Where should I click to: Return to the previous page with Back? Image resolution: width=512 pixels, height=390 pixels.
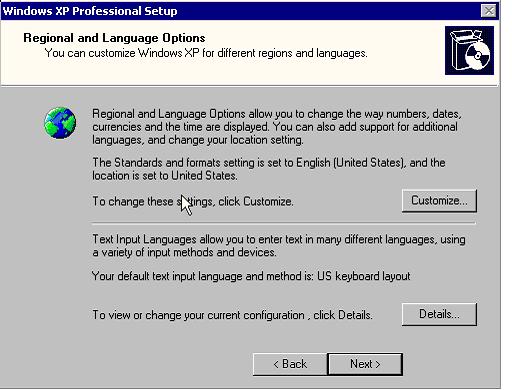[290, 364]
